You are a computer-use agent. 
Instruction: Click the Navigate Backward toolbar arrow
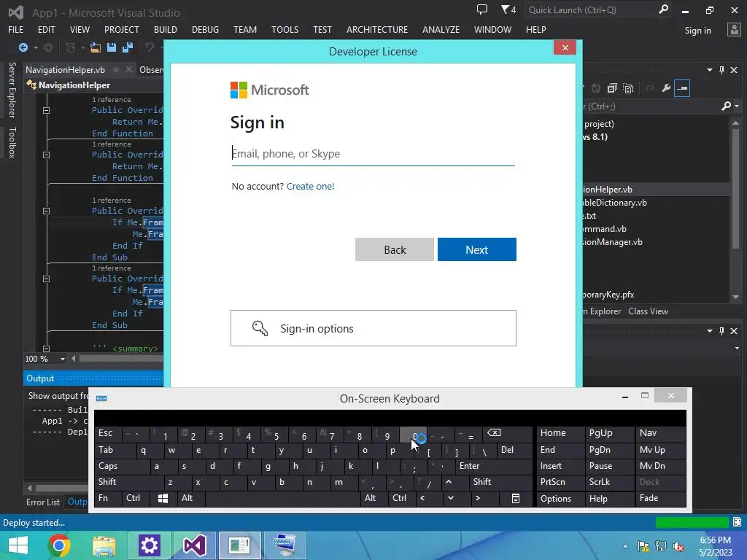click(x=23, y=47)
